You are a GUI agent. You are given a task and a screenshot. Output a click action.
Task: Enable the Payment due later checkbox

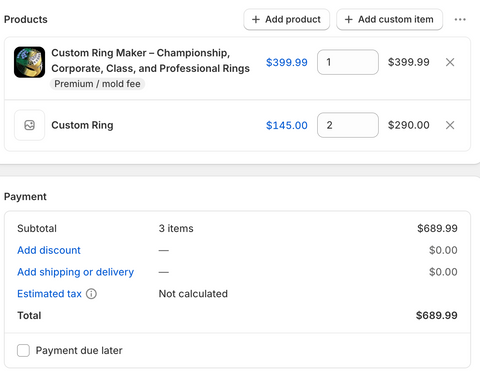23,350
